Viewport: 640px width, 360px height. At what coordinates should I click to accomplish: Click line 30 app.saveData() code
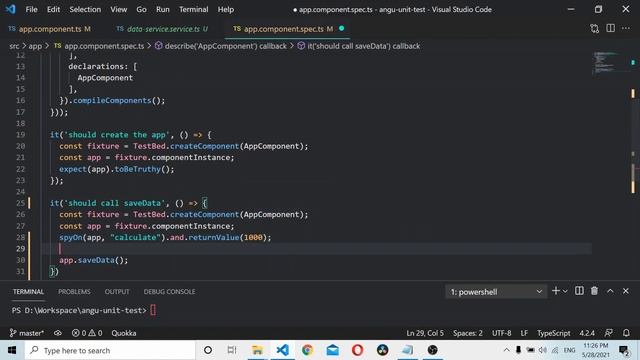pyautogui.click(x=93, y=260)
